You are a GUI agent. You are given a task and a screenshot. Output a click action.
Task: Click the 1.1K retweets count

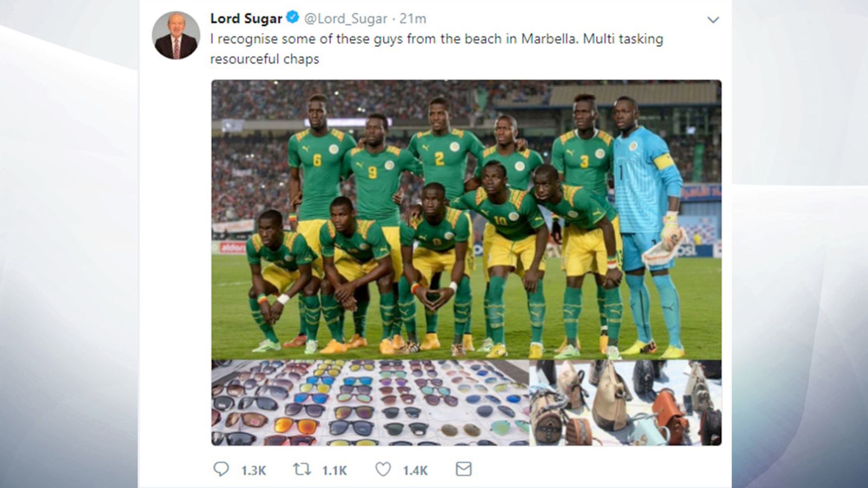point(334,470)
